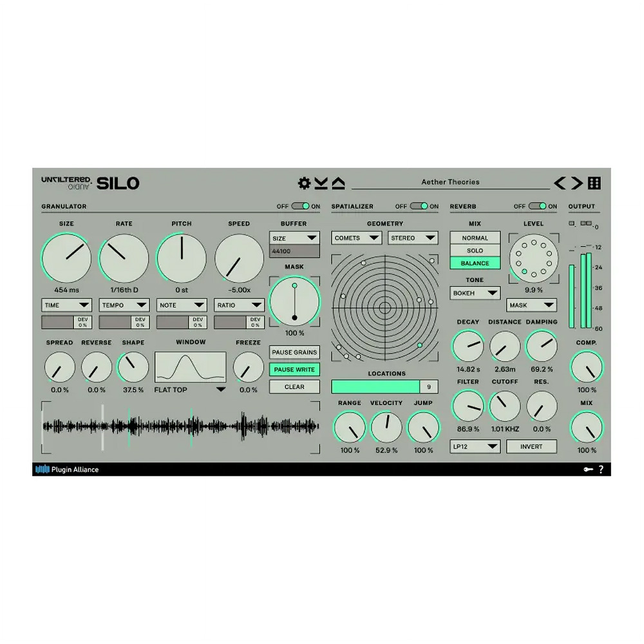Click the spatializer RANGE knob
The height and width of the screenshot is (644, 644).
[350, 428]
